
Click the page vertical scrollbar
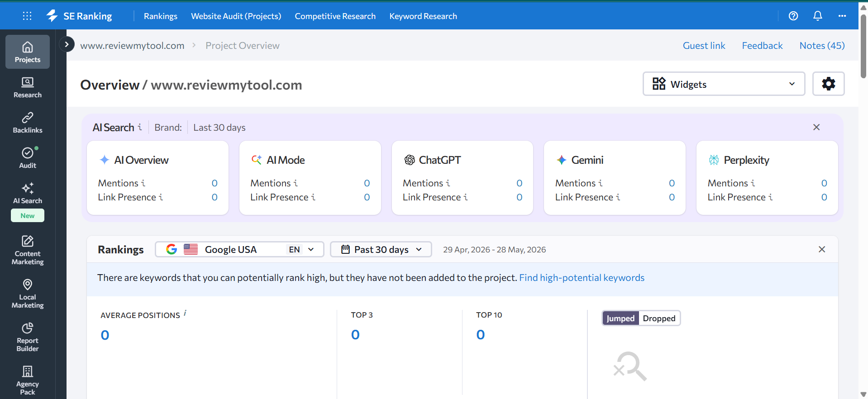[863, 45]
